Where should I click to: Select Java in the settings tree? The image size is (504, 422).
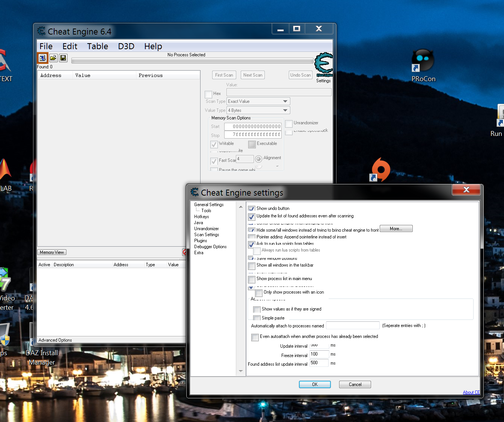[x=198, y=223]
